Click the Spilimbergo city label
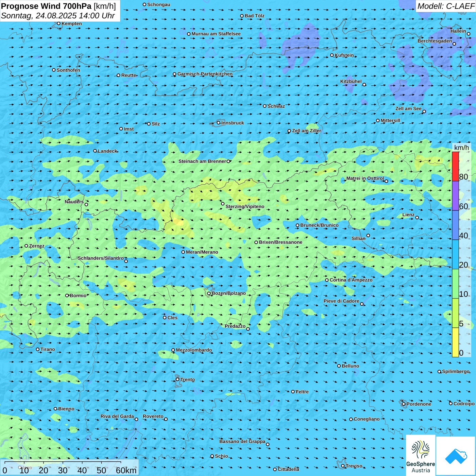The width and height of the screenshot is (476, 476). point(456,371)
